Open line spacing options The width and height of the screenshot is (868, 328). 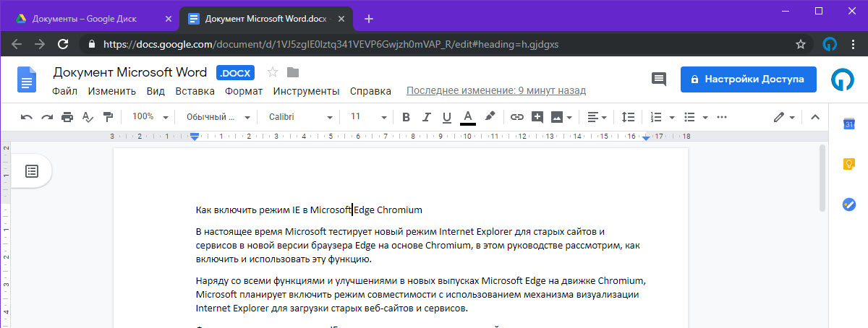629,116
